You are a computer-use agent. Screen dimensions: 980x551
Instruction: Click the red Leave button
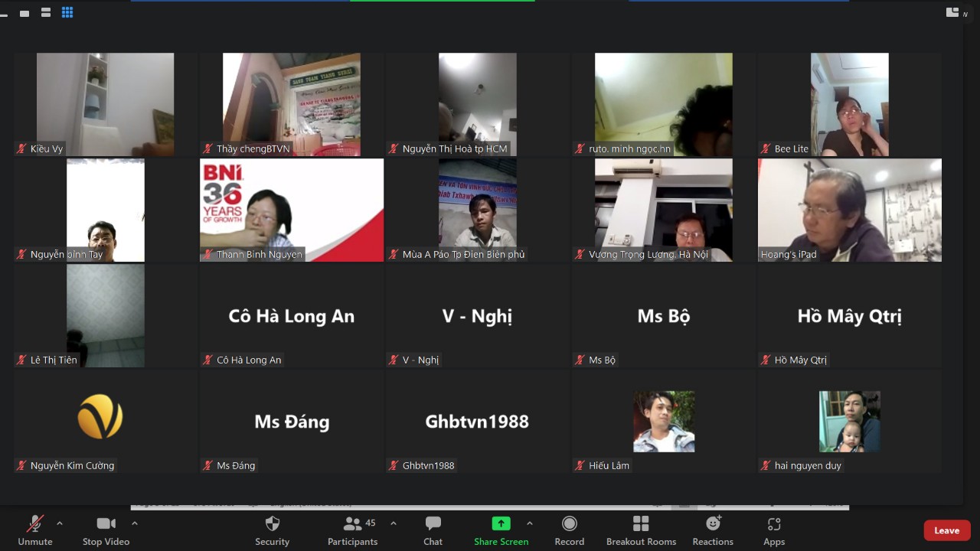pos(946,530)
